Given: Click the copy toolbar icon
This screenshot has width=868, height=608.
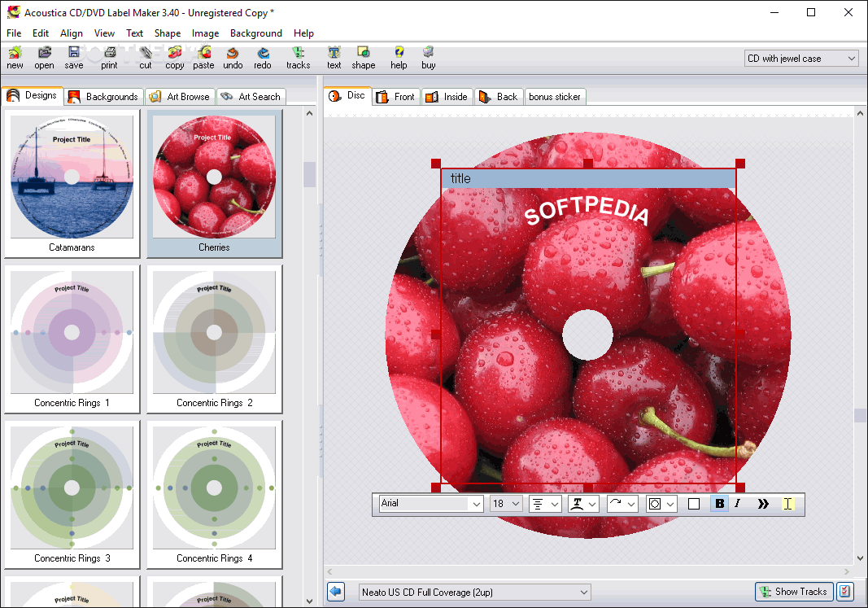Looking at the screenshot, I should coord(174,58).
